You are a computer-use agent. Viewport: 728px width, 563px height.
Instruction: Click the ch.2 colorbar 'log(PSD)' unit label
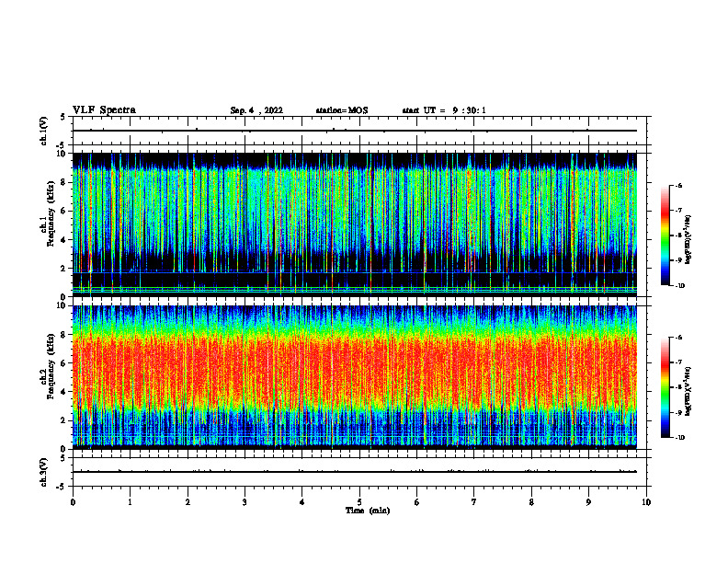[x=688, y=391]
